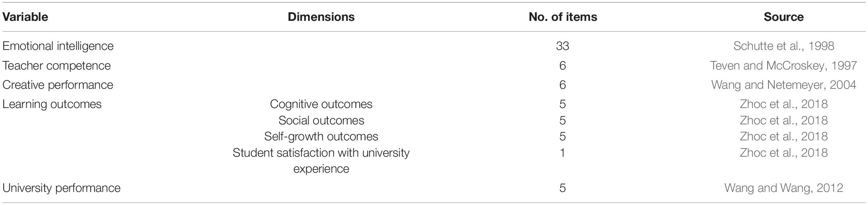Open Zhoc et al., 2018 for Cognitive outcomes
Viewport: 868px width, 205px height.
pos(784,104)
